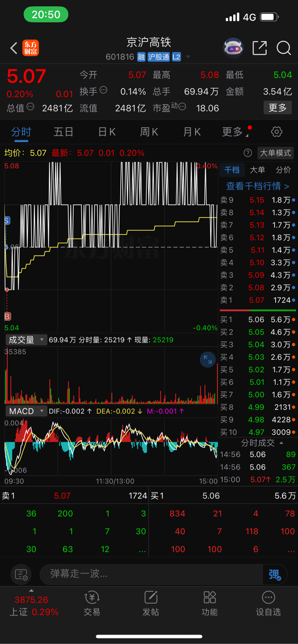Tap the 买1 5.06 order row

[x=258, y=320]
